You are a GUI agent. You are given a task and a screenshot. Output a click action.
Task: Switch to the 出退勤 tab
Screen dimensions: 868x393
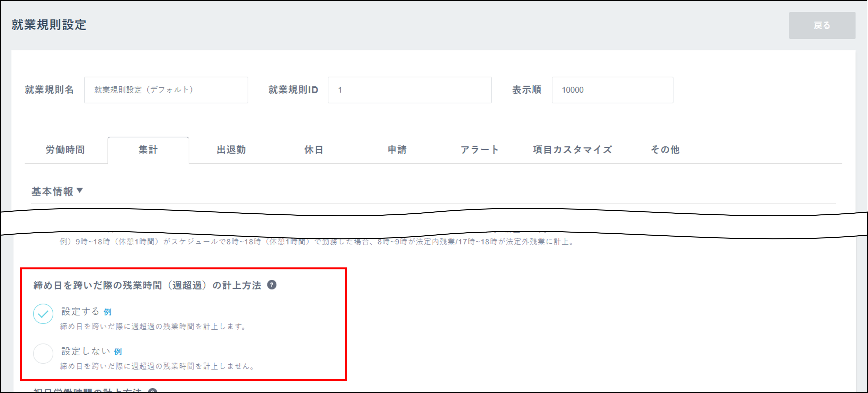(x=231, y=150)
